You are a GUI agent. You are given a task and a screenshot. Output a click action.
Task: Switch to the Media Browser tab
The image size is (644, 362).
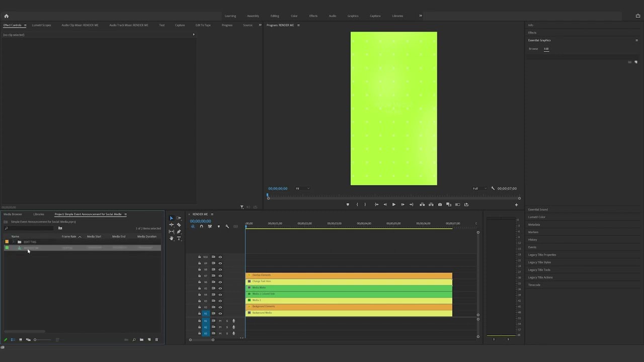(13, 214)
